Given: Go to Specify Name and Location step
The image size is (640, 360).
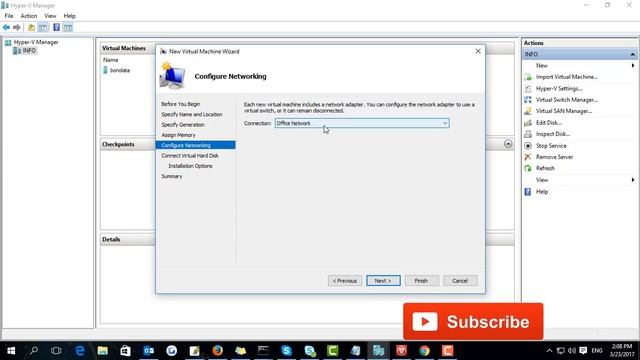Looking at the screenshot, I should click(x=192, y=114).
